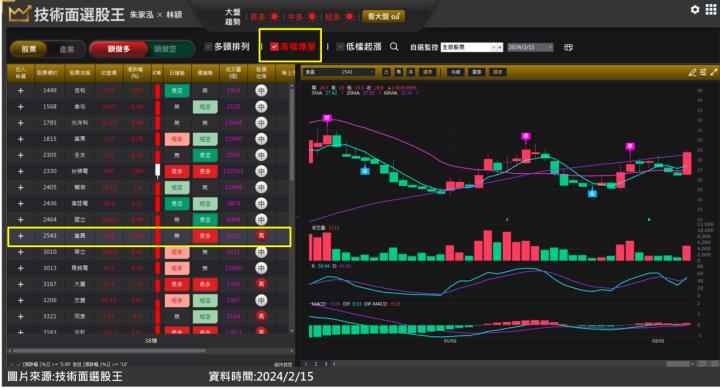
Task: Add stock 1815 with plus icon
Action: [20, 139]
